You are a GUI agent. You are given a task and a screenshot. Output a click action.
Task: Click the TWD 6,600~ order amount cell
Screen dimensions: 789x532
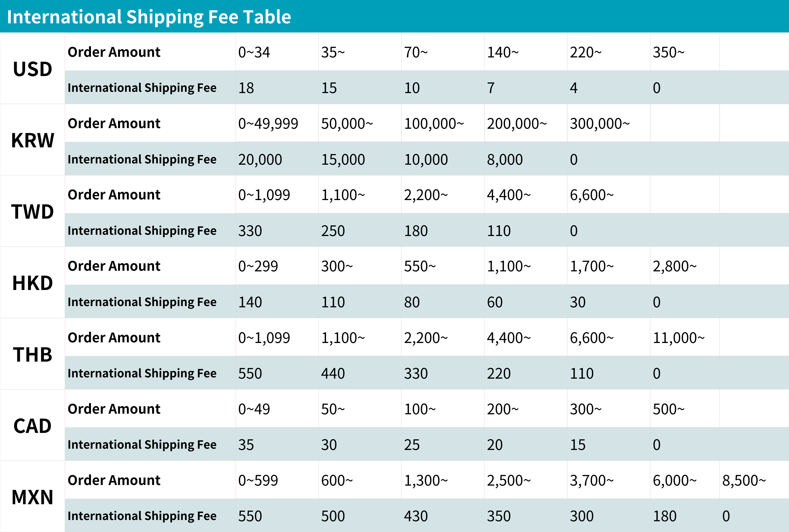[608, 194]
